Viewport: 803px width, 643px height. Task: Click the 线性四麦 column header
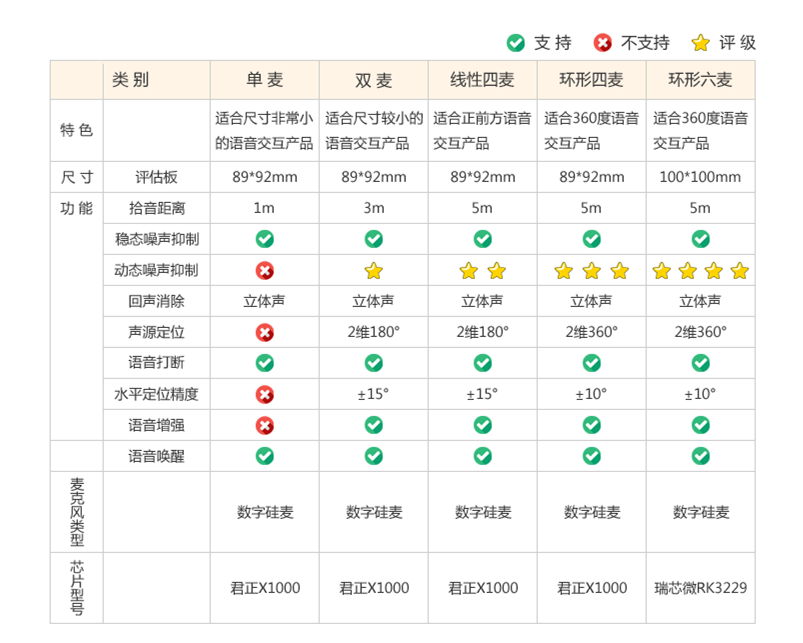click(482, 80)
